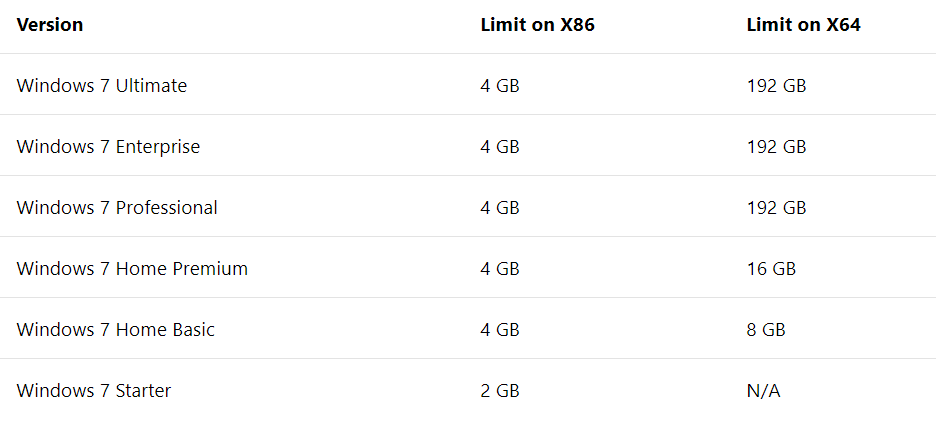
Task: Click the 2 GB X86 limit
Action: tap(500, 390)
